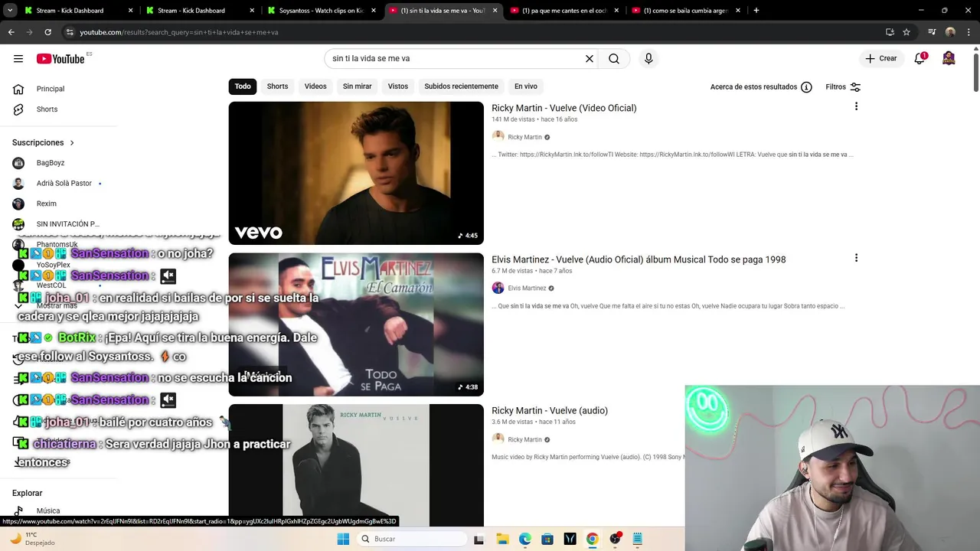Open the Ricky Martin - Vuelve (audio) title
980x551 pixels.
click(550, 411)
